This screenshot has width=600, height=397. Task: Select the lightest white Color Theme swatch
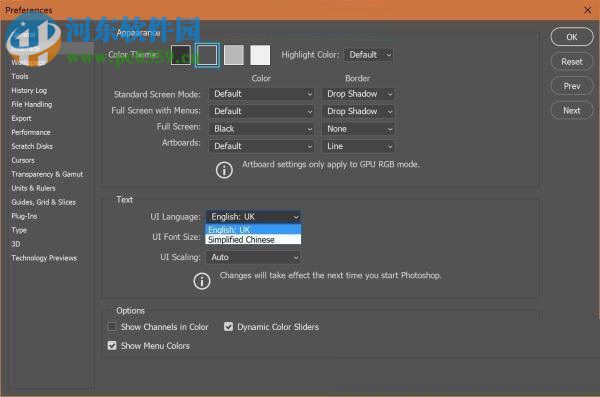point(260,55)
